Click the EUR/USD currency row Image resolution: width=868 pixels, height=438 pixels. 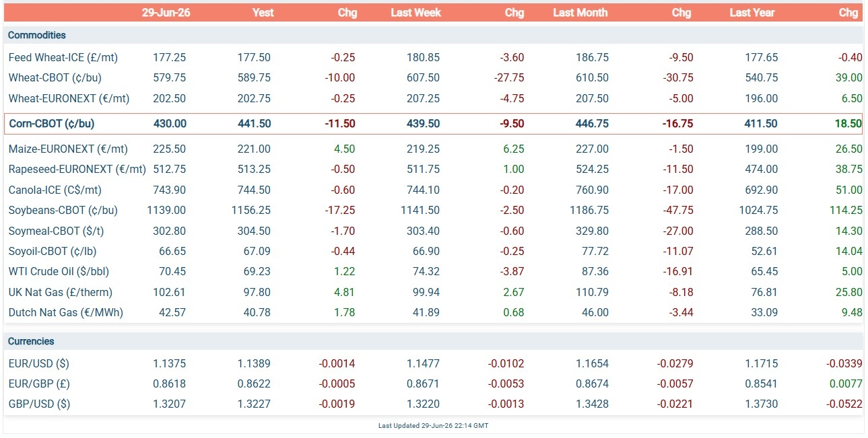tap(434, 364)
